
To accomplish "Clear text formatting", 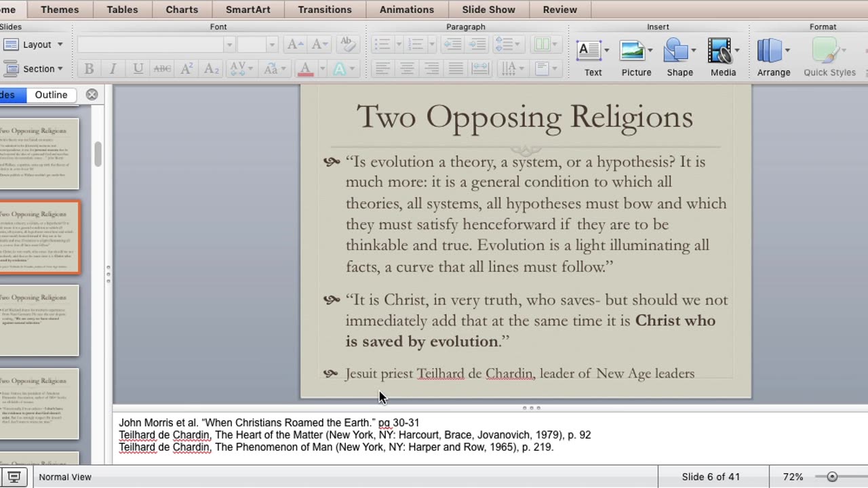I will point(348,45).
